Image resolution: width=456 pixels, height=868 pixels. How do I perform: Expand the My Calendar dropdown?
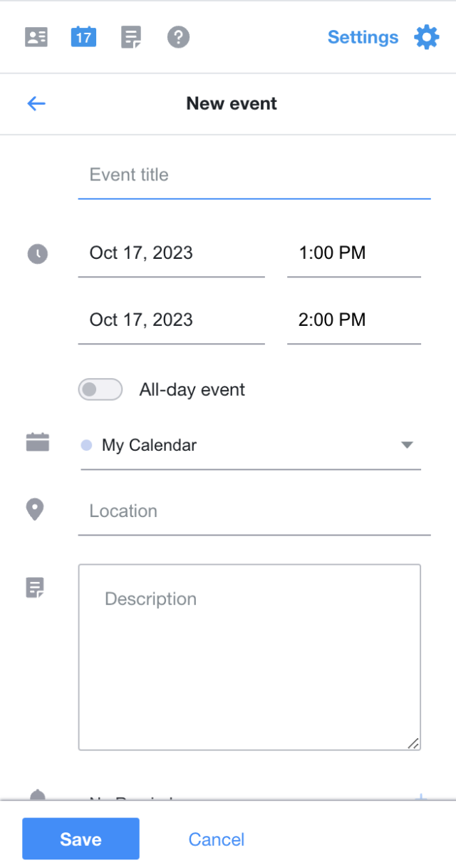407,444
